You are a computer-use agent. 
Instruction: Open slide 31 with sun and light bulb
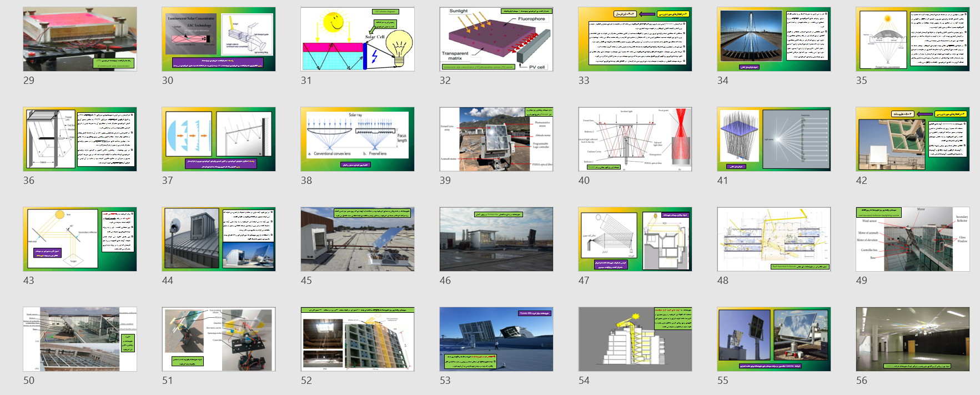358,39
